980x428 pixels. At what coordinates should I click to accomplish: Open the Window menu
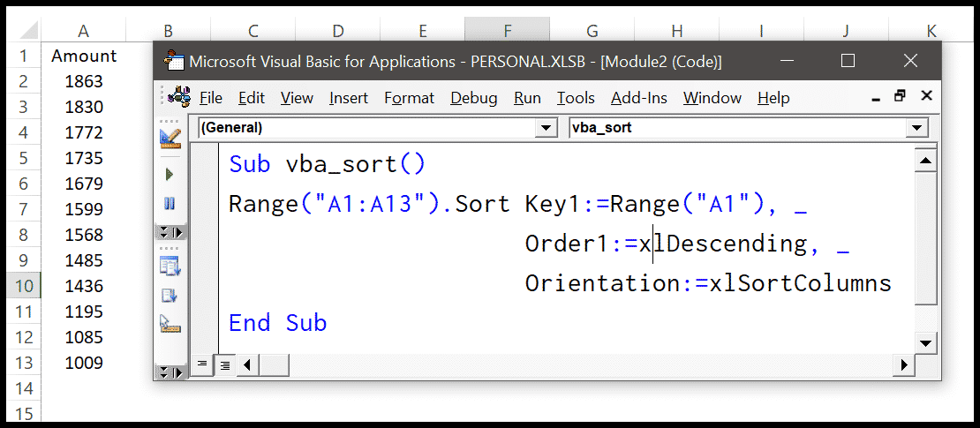(712, 98)
